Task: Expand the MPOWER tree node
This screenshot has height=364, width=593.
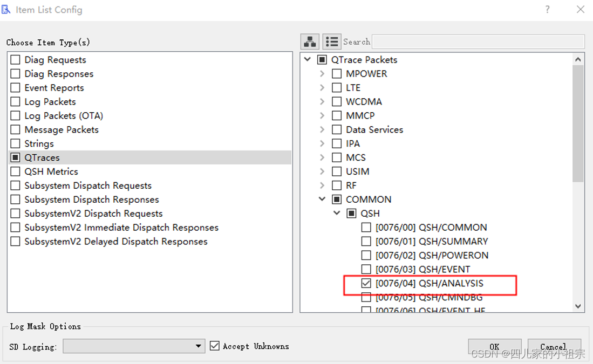Action: 322,74
